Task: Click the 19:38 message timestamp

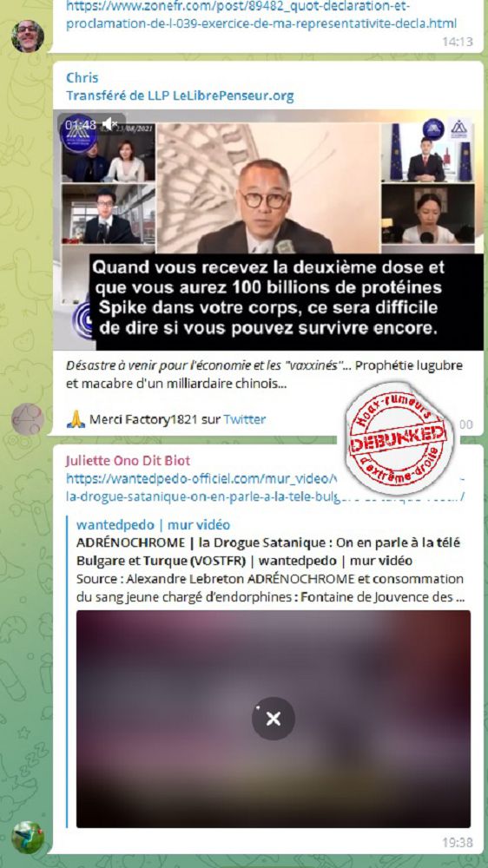Action: point(457,843)
